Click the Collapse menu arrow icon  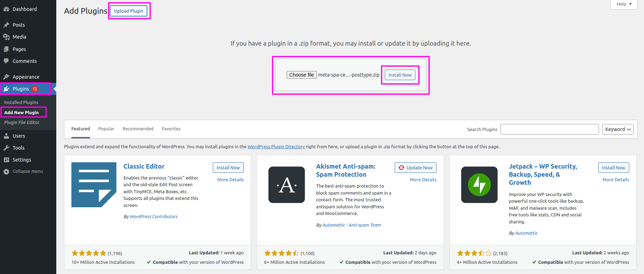coord(6,171)
